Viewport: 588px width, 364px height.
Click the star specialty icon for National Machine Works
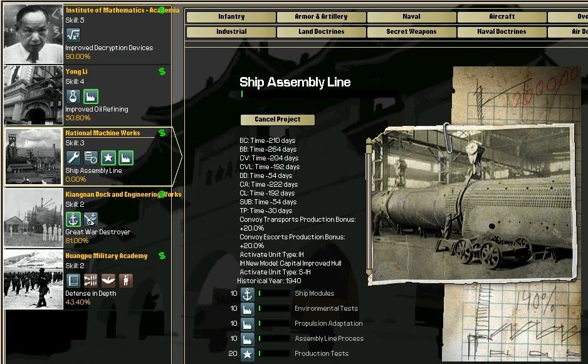108,157
